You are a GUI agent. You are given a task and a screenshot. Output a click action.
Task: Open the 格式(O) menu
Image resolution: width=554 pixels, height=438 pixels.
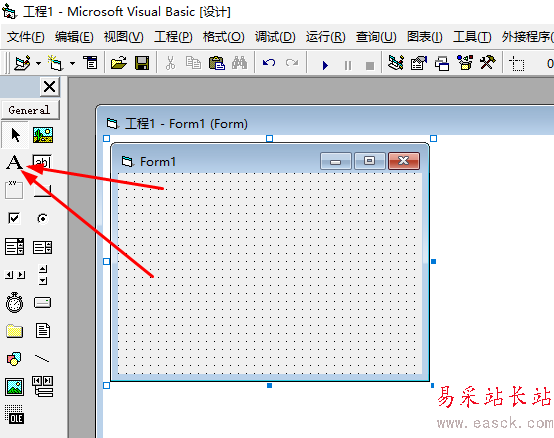(x=224, y=37)
